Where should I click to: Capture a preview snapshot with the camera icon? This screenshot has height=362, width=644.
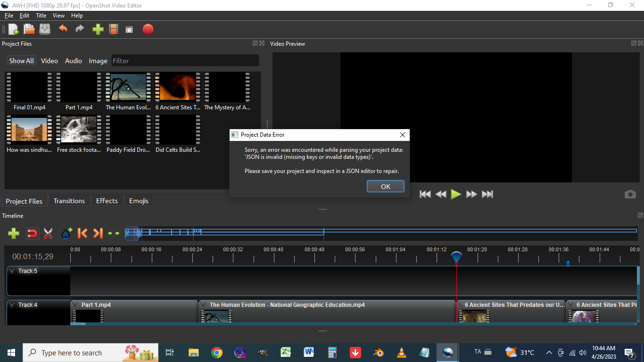pos(630,194)
